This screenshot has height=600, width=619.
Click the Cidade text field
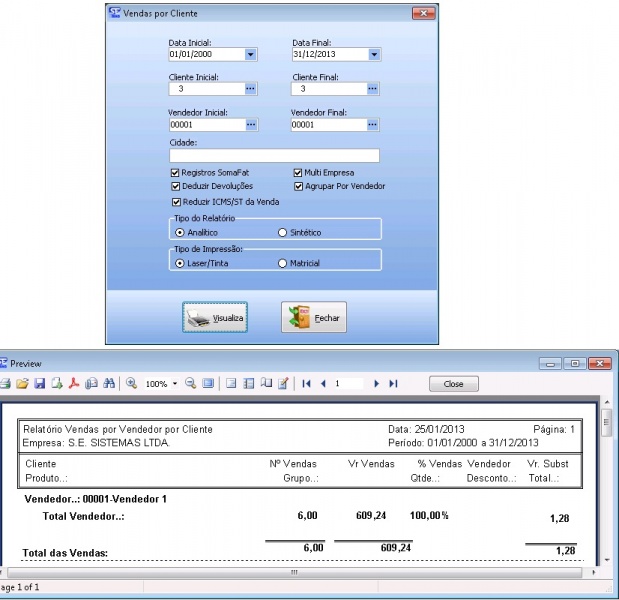[x=274, y=156]
